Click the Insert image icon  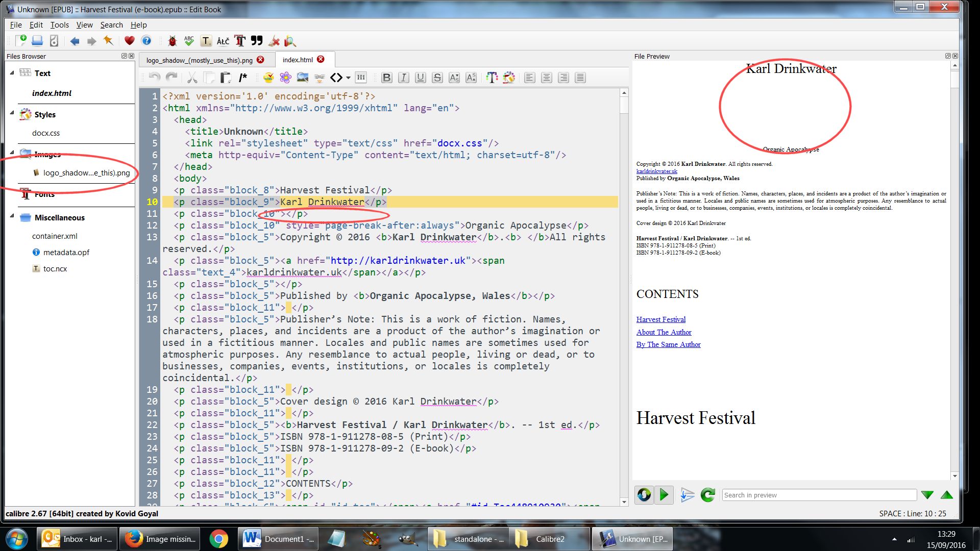pos(303,78)
